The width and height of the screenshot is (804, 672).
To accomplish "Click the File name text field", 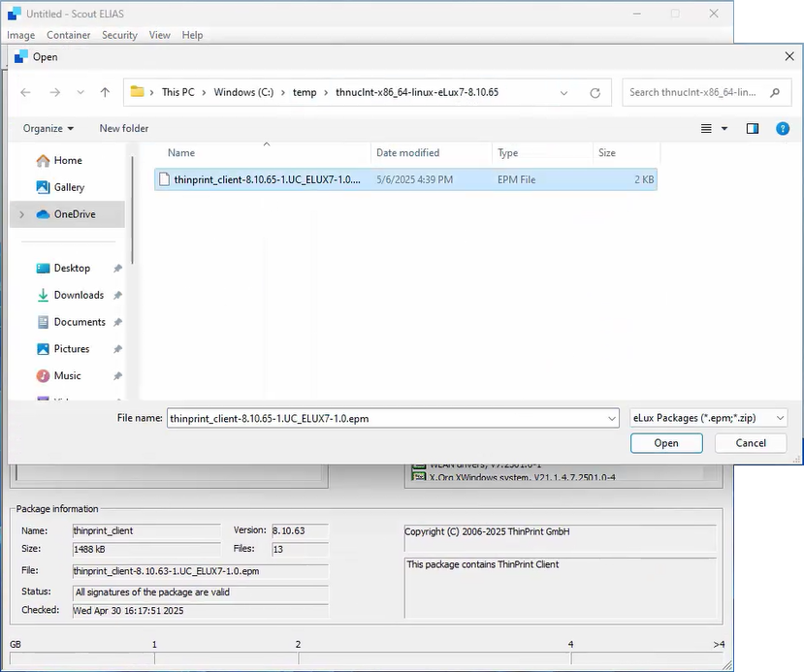I will point(387,418).
